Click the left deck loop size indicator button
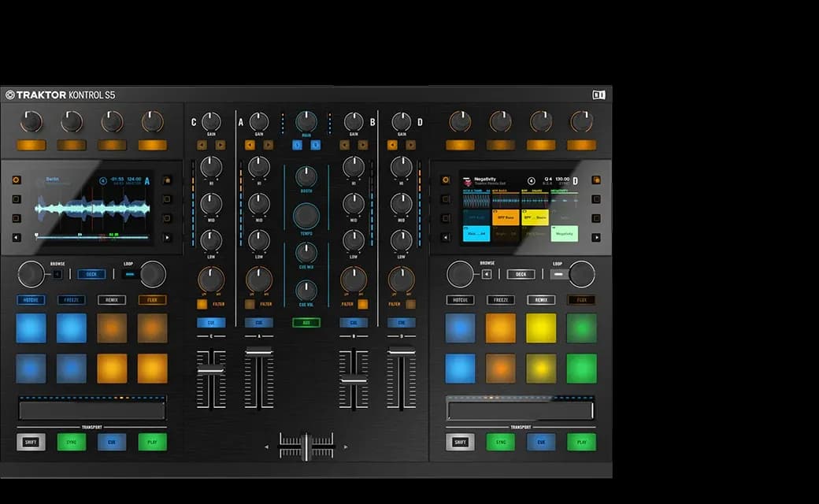The image size is (819, 504). [130, 274]
